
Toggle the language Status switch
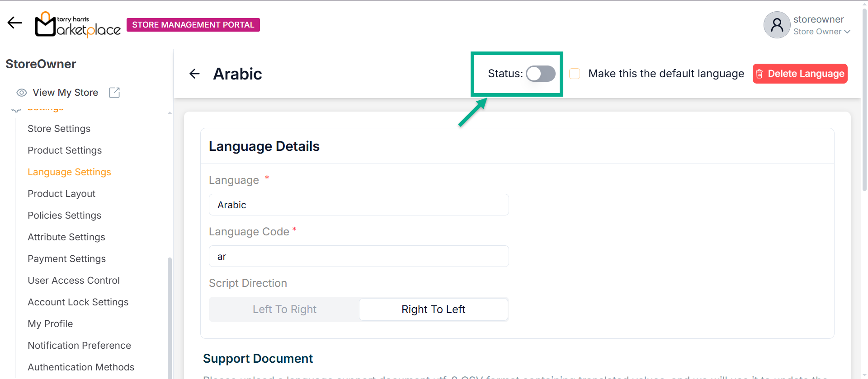(540, 74)
